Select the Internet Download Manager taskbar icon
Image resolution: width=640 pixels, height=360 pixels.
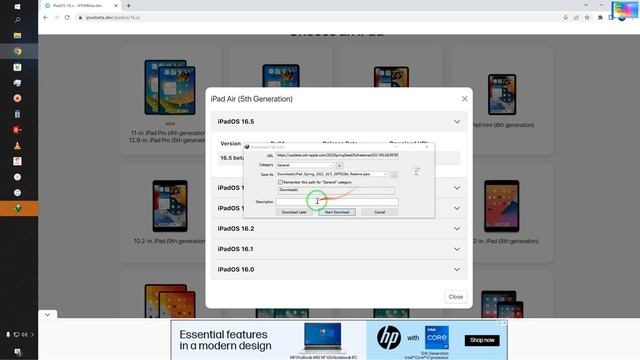tap(17, 209)
